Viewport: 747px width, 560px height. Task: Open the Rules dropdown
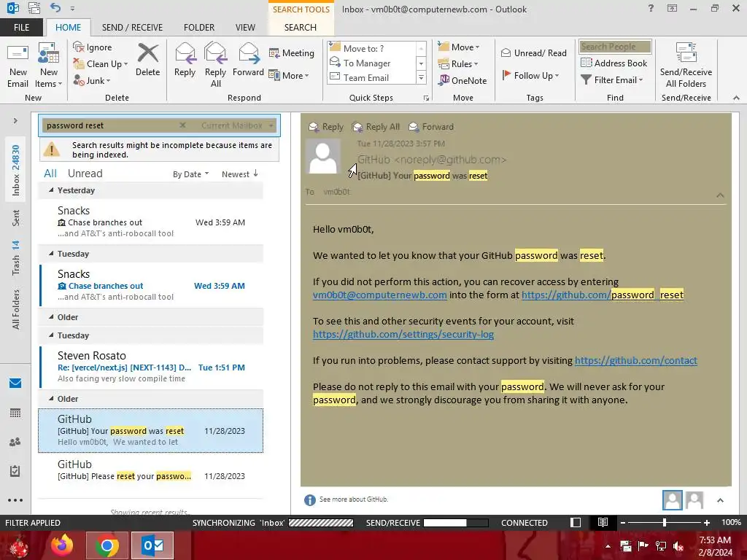pos(458,64)
